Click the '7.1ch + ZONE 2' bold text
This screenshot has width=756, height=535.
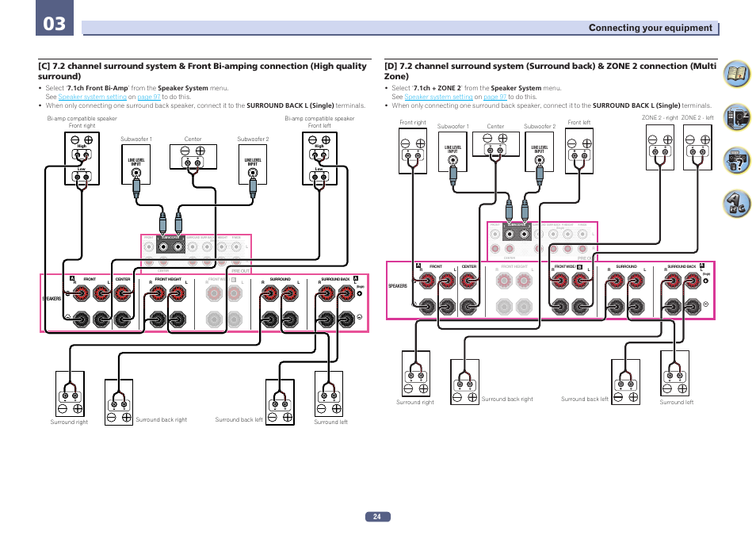(437, 88)
